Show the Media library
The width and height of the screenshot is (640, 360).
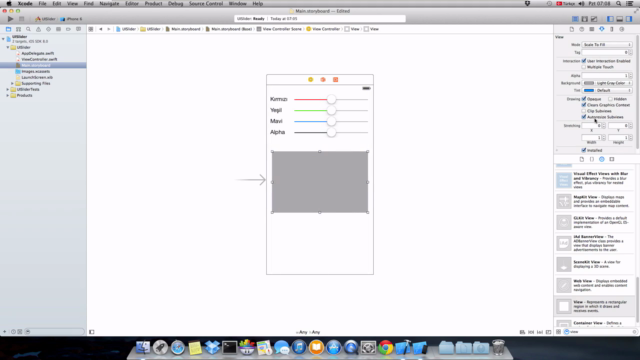click(612, 159)
